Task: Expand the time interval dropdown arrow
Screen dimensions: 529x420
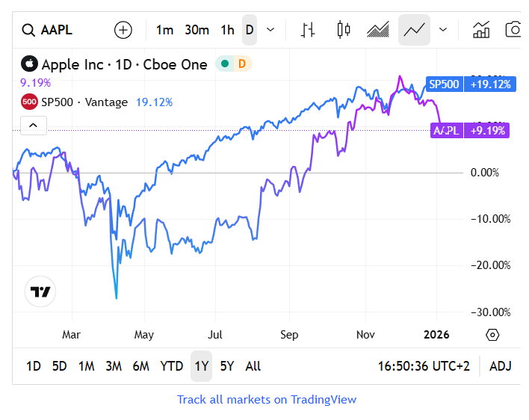Action: [x=270, y=30]
